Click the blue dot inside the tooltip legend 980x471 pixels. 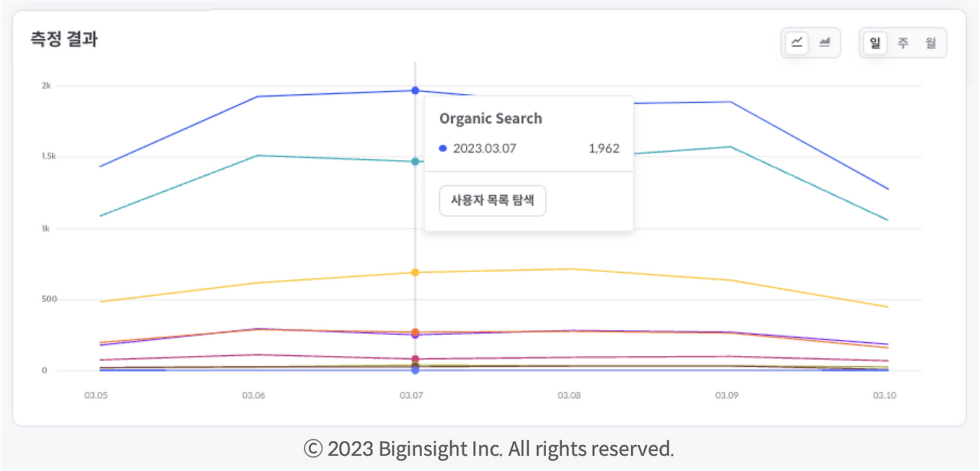coord(442,148)
